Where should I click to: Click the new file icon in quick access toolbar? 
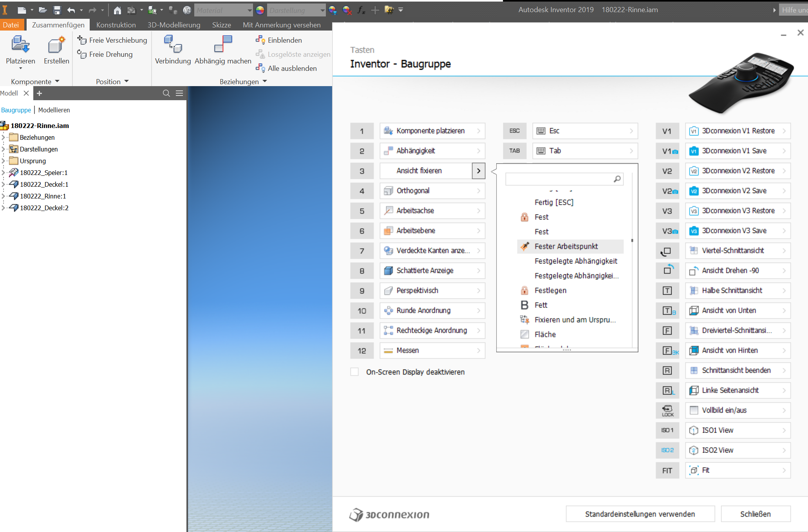click(22, 10)
